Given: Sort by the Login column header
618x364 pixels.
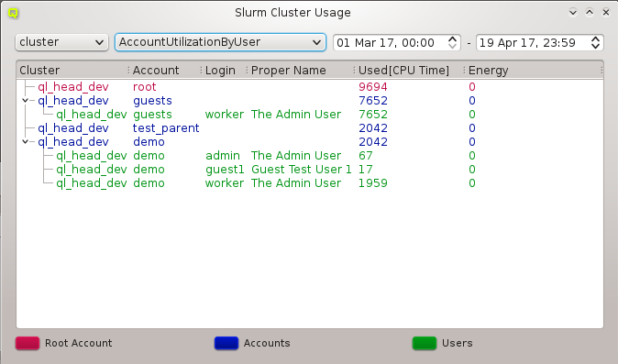Looking at the screenshot, I should [224, 70].
